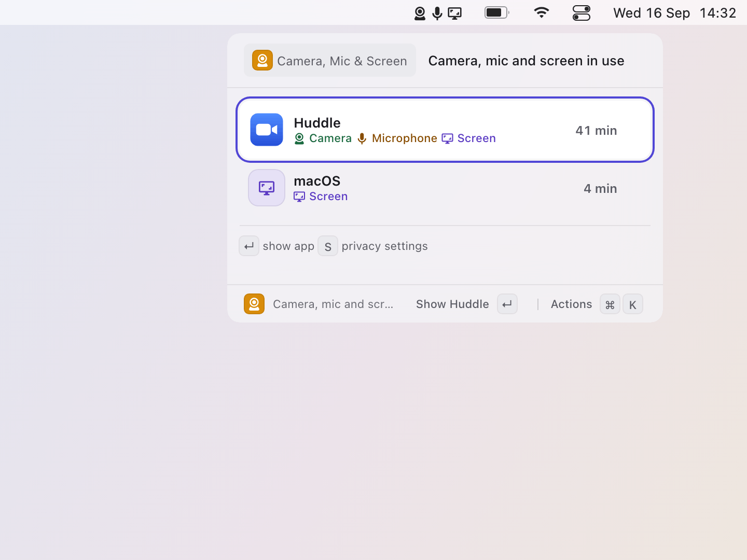Click the S key hint for privacy settings
This screenshot has width=747, height=560.
pos(328,246)
